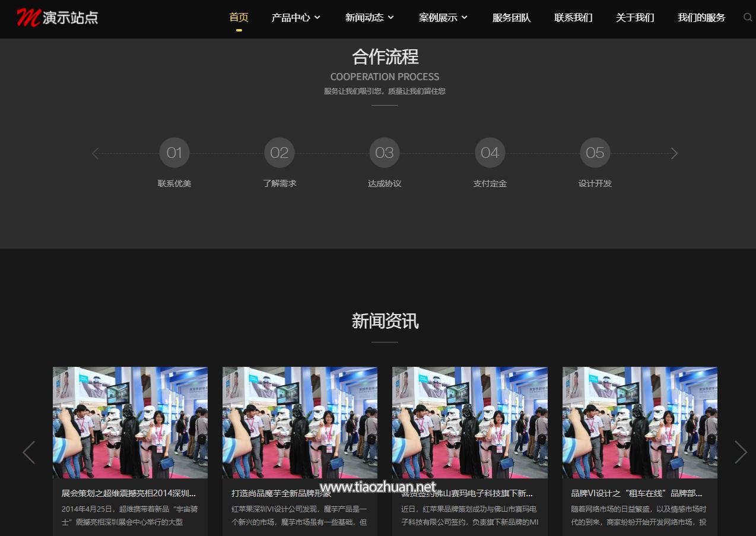756x536 pixels.
Task: Click the step 05 circle icon
Action: coord(595,153)
